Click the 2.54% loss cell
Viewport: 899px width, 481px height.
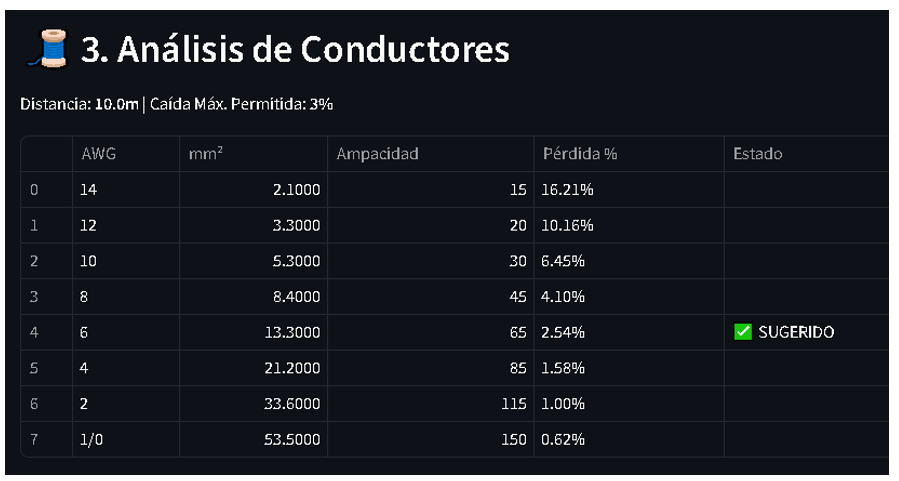(x=563, y=333)
